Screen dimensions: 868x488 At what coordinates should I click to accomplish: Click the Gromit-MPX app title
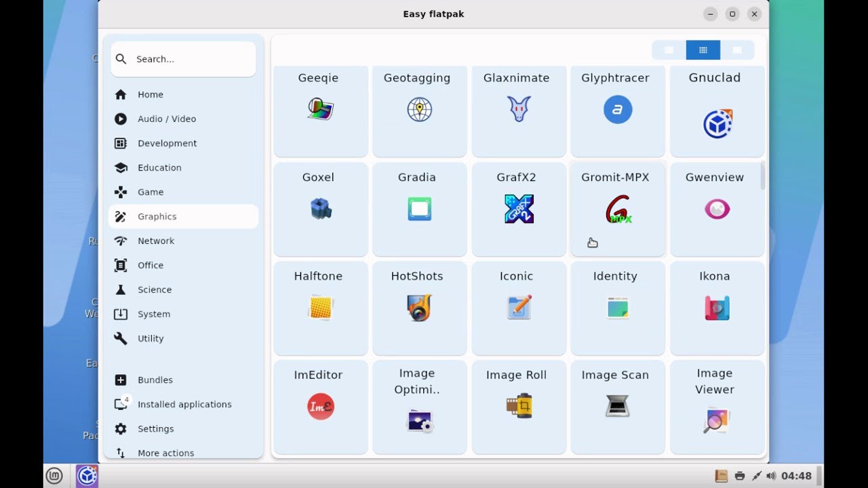(615, 177)
